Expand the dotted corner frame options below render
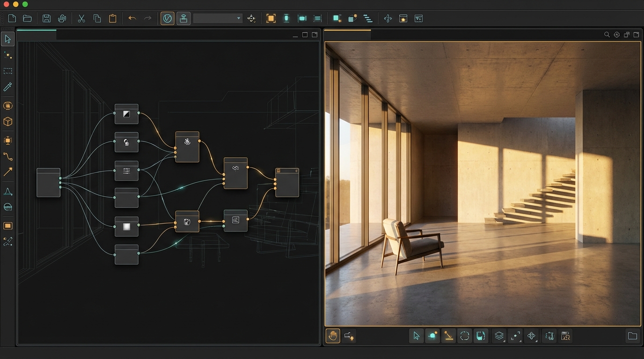The height and width of the screenshot is (359, 644). [x=515, y=336]
